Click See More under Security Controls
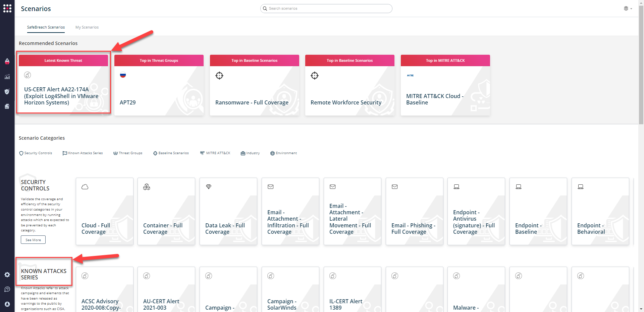 33,240
